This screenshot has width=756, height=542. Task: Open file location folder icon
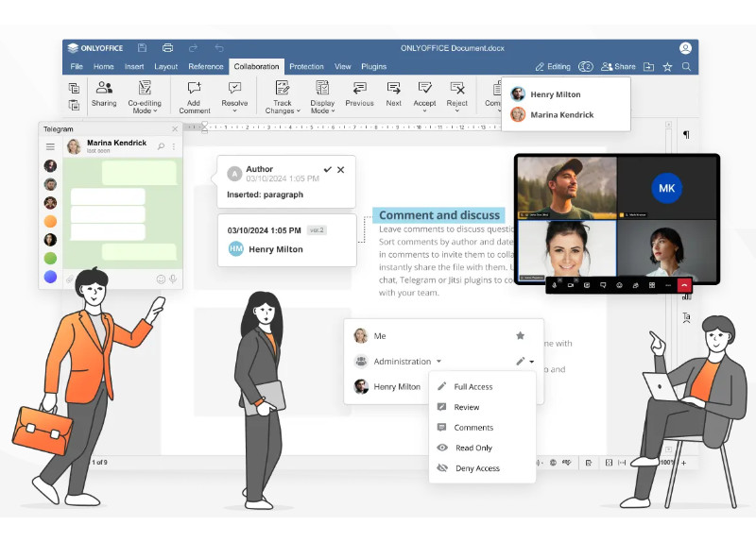point(649,66)
